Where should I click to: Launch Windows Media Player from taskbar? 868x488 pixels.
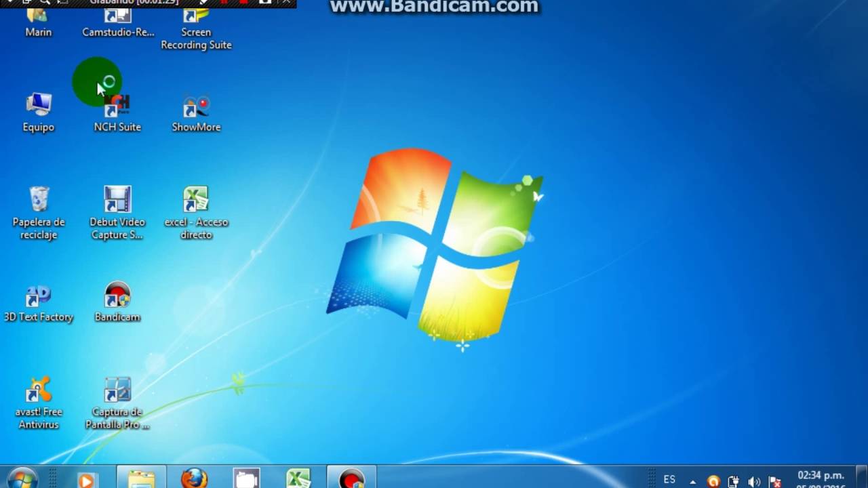[x=85, y=479]
